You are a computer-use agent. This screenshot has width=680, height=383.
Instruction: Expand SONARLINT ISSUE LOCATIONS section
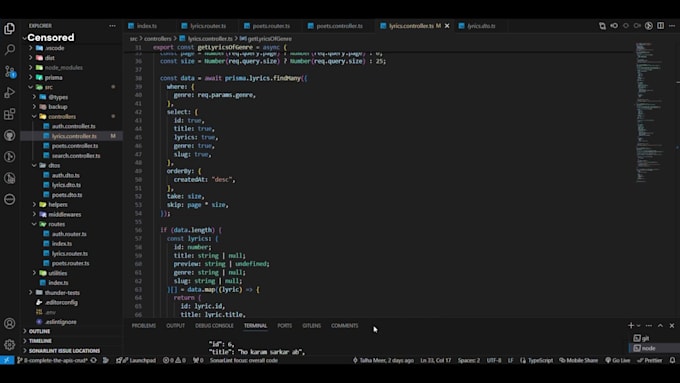click(x=64, y=350)
